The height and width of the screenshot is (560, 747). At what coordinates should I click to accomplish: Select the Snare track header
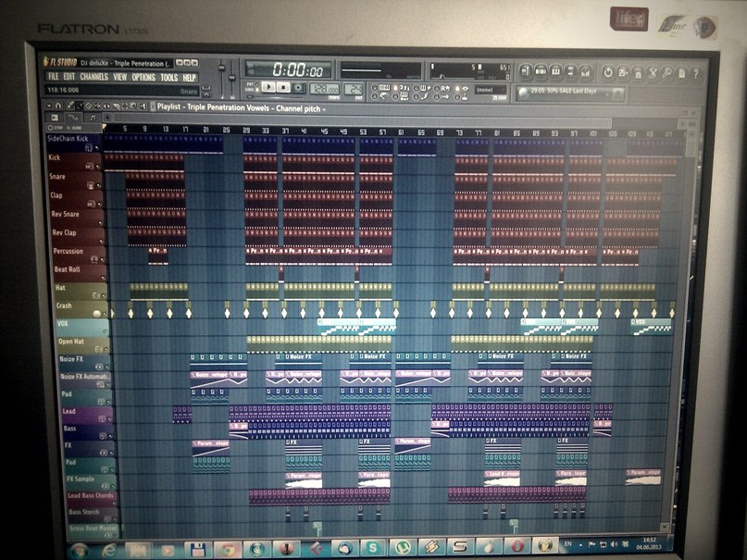[75, 180]
